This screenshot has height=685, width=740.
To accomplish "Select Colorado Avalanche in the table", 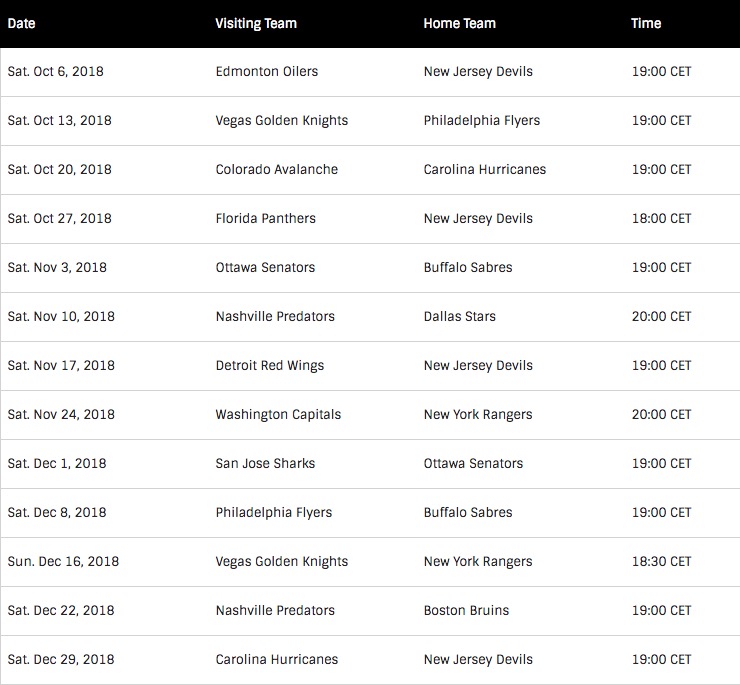I will click(277, 169).
